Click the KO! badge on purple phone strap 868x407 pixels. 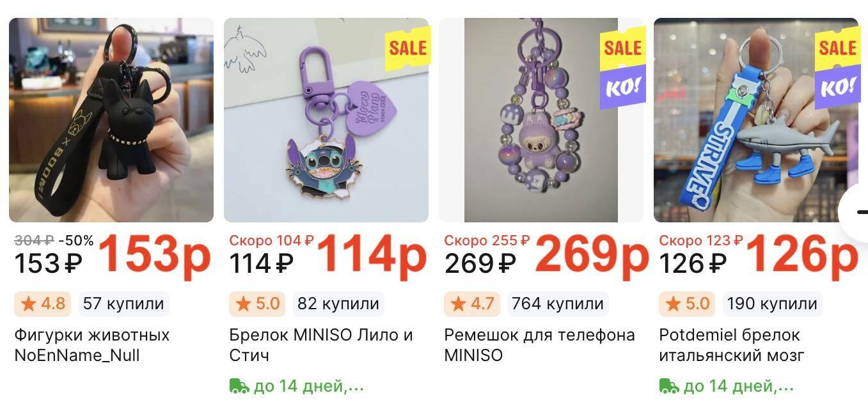coord(622,88)
